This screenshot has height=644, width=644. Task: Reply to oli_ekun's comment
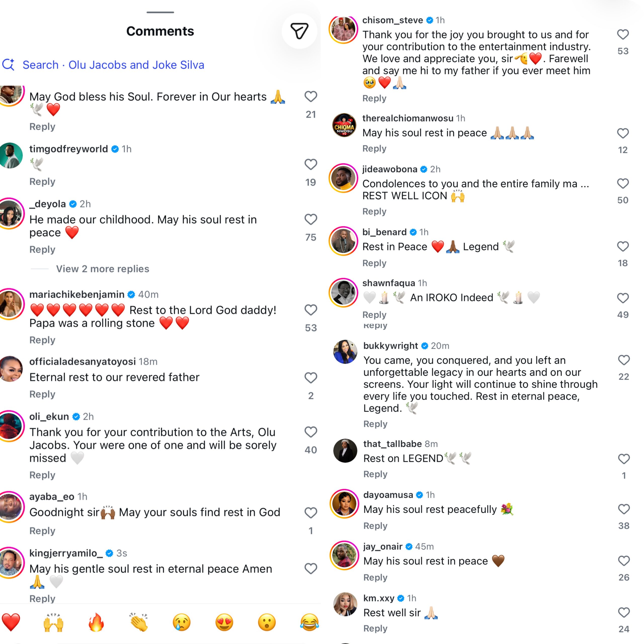[x=42, y=475]
